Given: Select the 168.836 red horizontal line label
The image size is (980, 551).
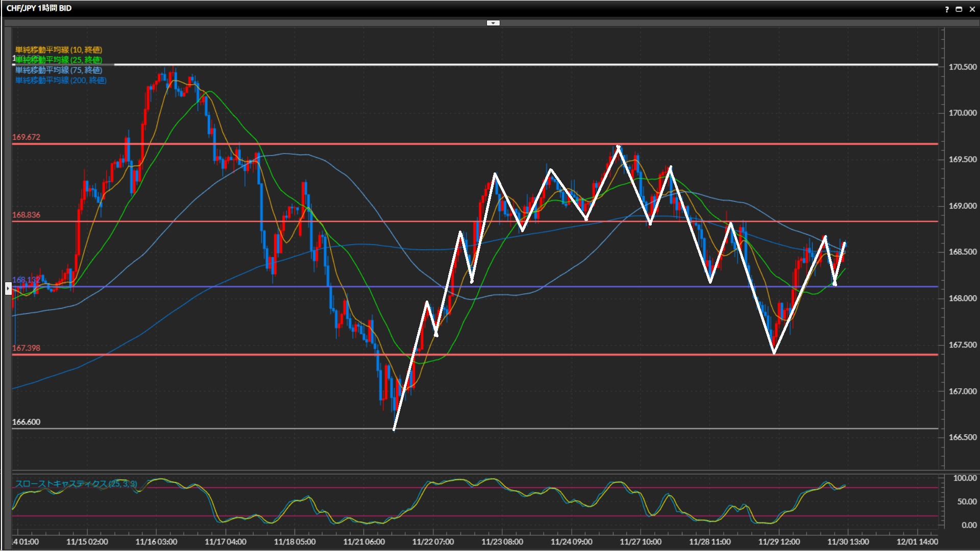Looking at the screenshot, I should point(26,215).
